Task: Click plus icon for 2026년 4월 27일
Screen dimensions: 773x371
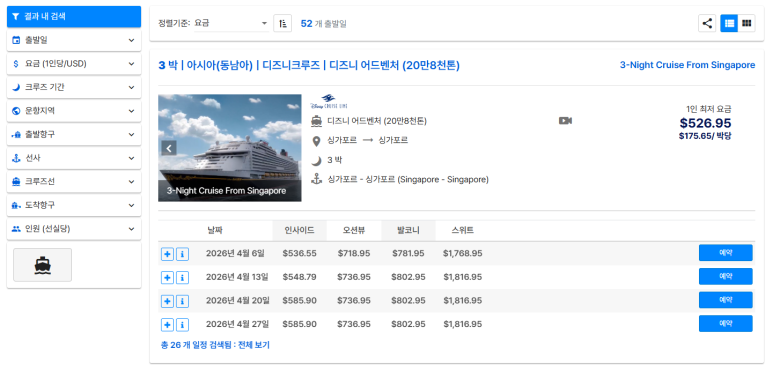Action: [x=168, y=325]
